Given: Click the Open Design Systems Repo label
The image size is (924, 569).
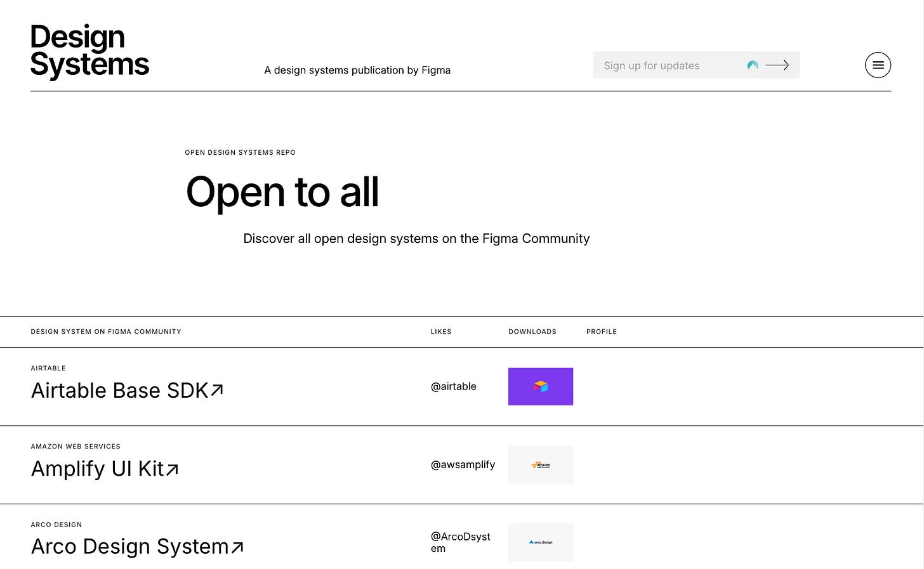Looking at the screenshot, I should 240,152.
